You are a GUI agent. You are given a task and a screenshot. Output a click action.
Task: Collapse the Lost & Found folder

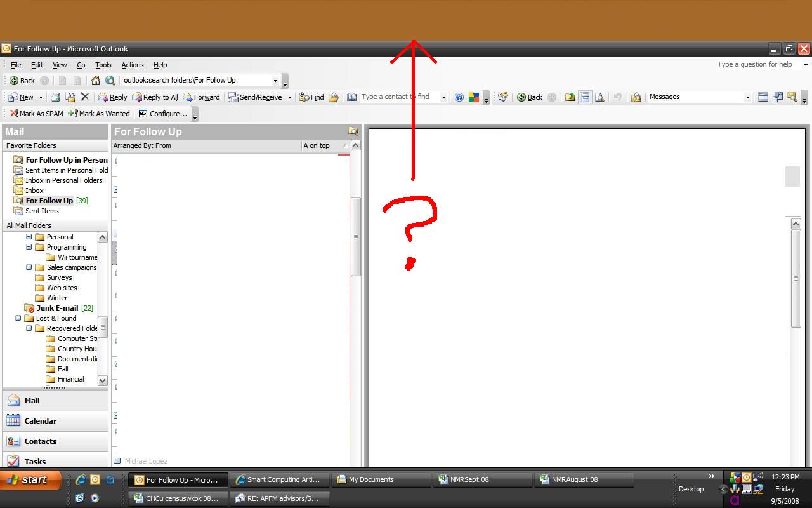coord(18,318)
